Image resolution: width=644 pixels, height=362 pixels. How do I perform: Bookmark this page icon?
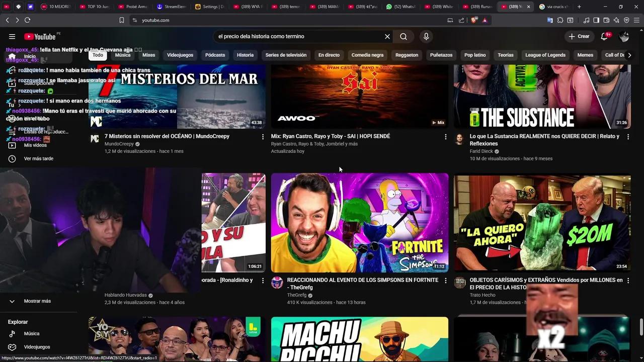pos(122,20)
